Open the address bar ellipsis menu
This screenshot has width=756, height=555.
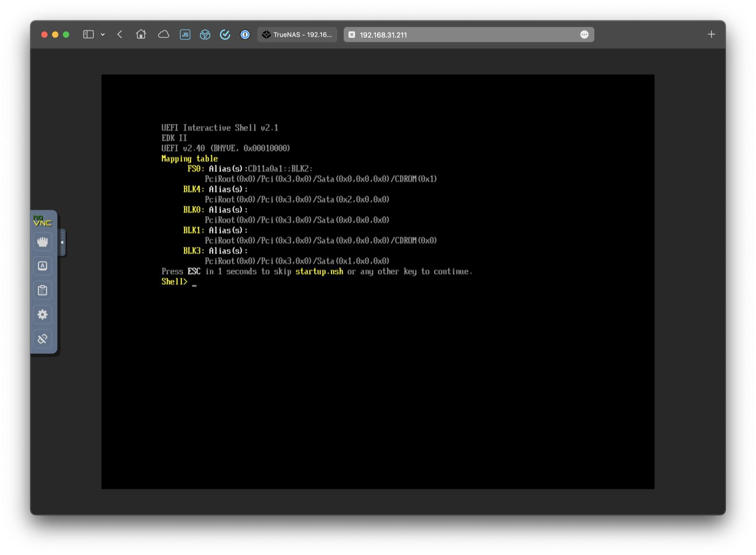click(x=584, y=34)
